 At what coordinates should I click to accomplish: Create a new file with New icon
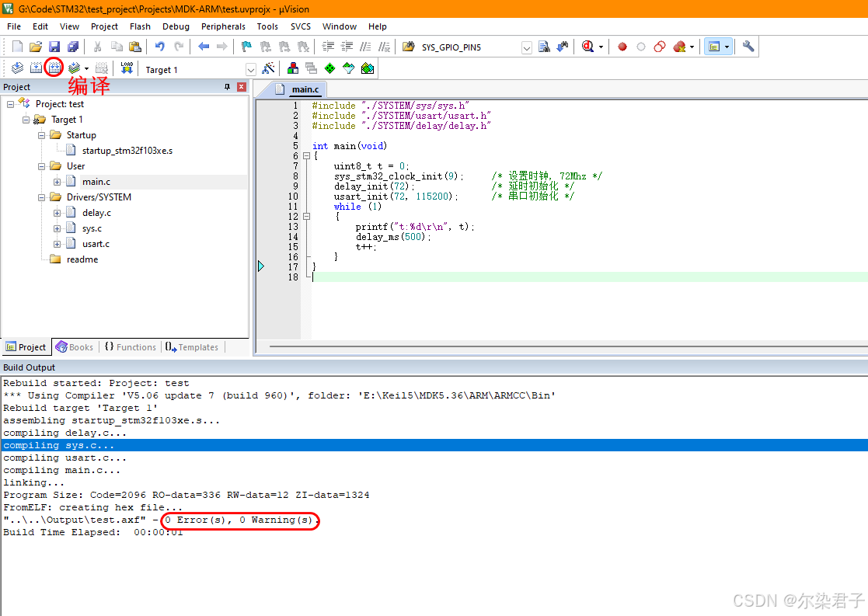(x=17, y=47)
